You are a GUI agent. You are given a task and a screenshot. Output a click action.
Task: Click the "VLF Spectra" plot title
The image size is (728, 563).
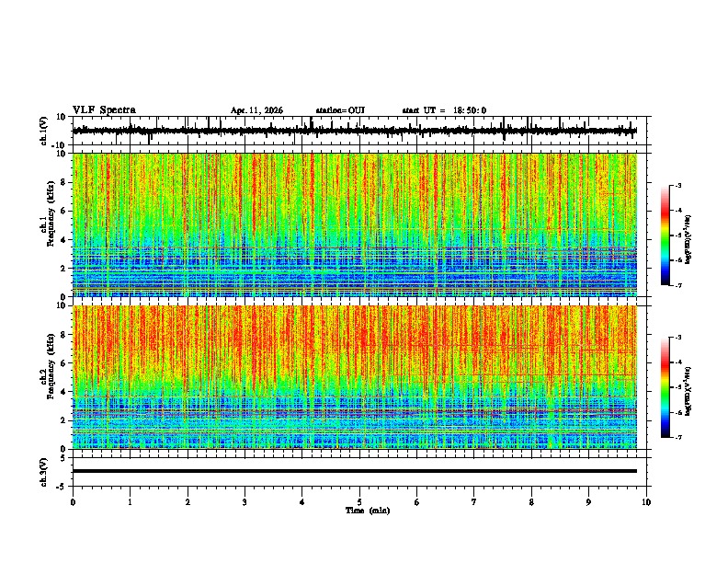point(104,110)
